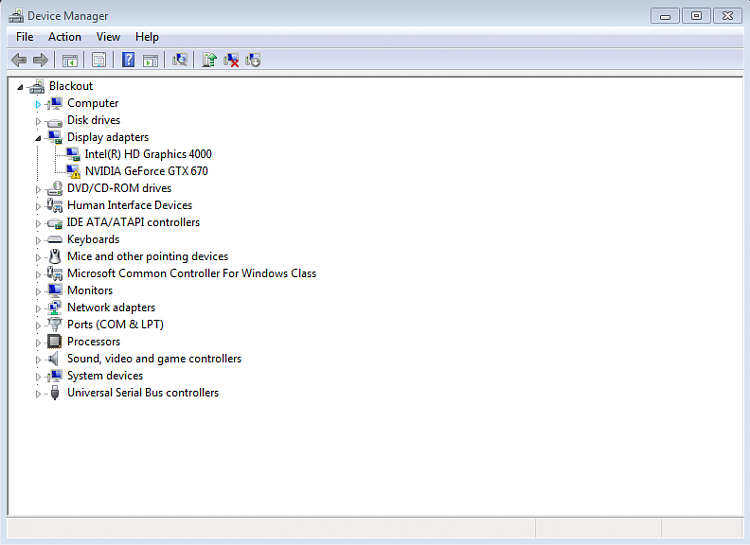Click the Disable device toolbar icon
The height and width of the screenshot is (545, 750).
253,60
